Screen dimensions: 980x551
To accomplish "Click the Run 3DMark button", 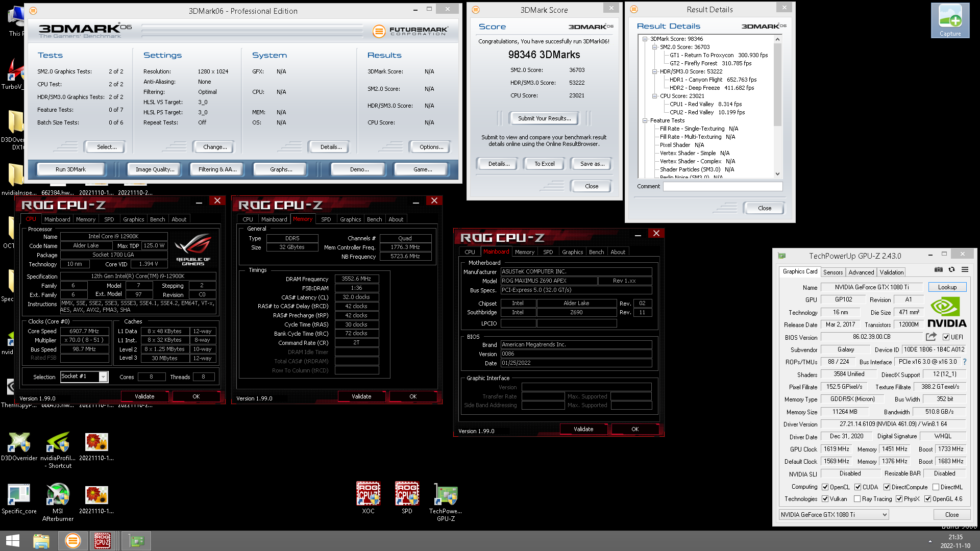I will point(70,169).
